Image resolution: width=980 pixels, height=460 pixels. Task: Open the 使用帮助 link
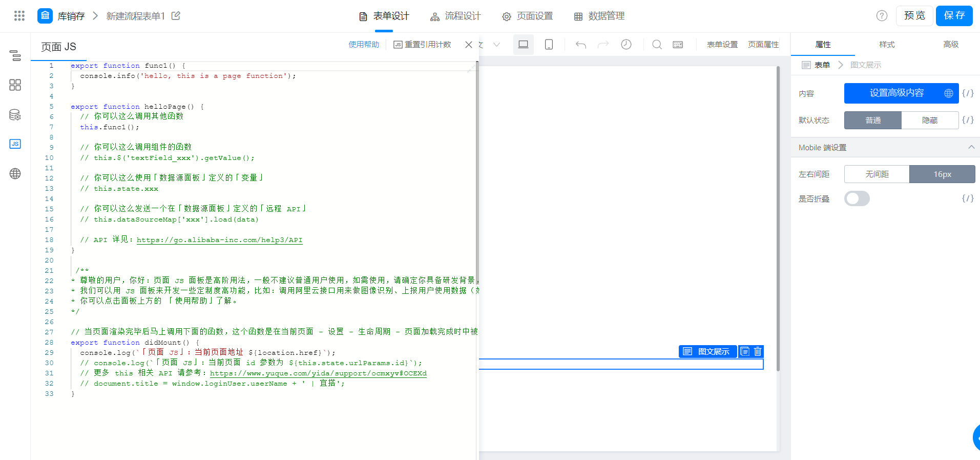click(364, 45)
